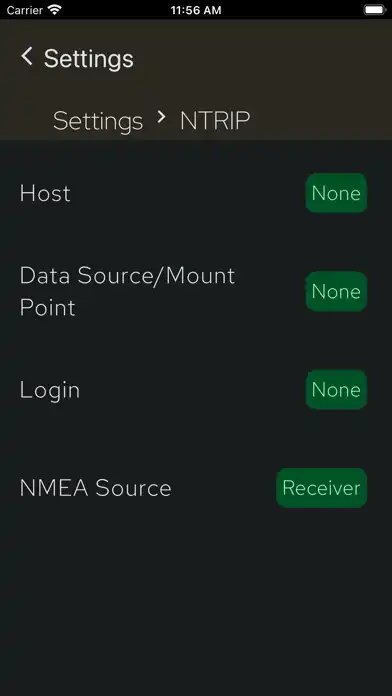The height and width of the screenshot is (696, 392).
Task: Go to Settings in the breadcrumb trail
Action: pyautogui.click(x=98, y=121)
